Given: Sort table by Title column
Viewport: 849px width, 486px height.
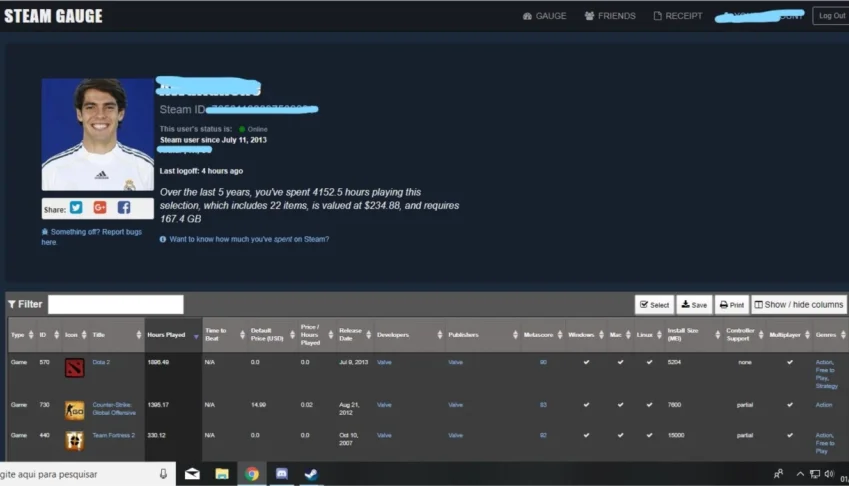Looking at the screenshot, I should pos(116,335).
